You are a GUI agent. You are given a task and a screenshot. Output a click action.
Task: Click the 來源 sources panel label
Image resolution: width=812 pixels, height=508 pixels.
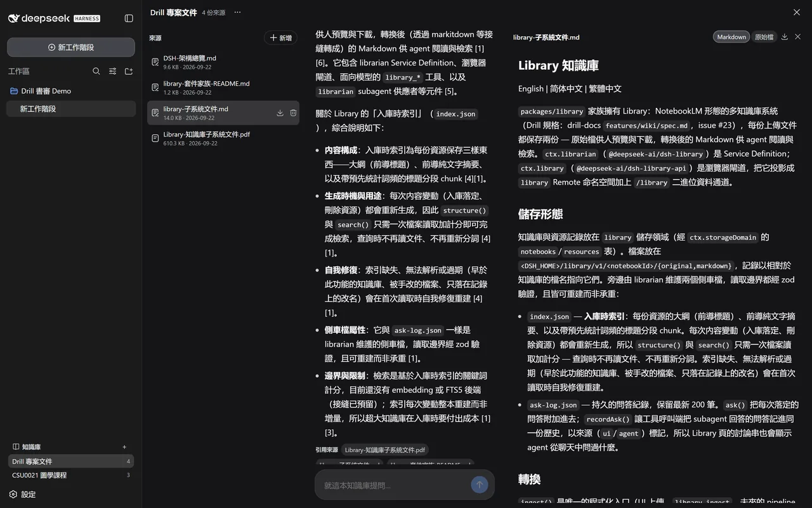click(155, 38)
